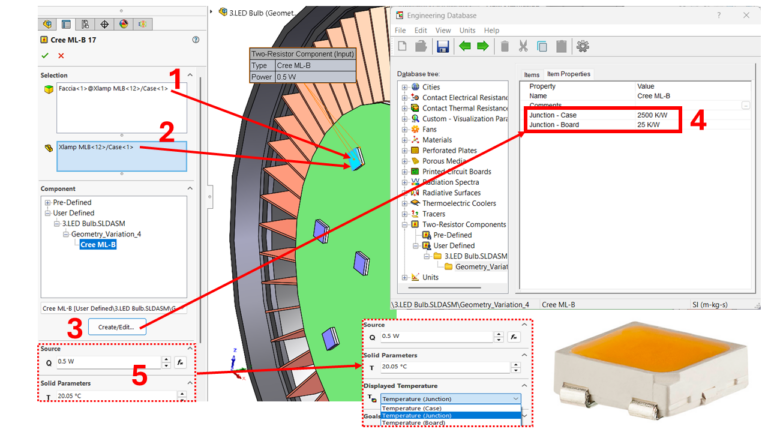Click the Cut scissors icon
This screenshot has height=432, width=768.
pyautogui.click(x=523, y=47)
